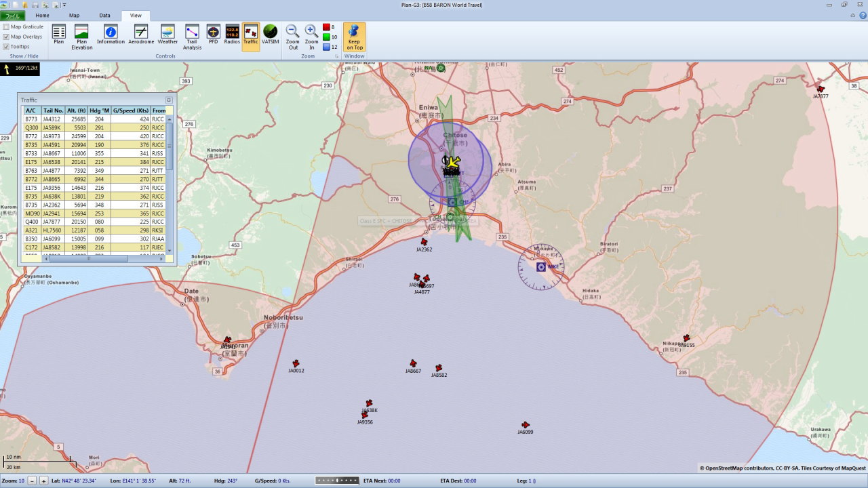Screen dimensions: 868x488
Task: Sort traffic by A/C column header
Action: [x=31, y=110]
